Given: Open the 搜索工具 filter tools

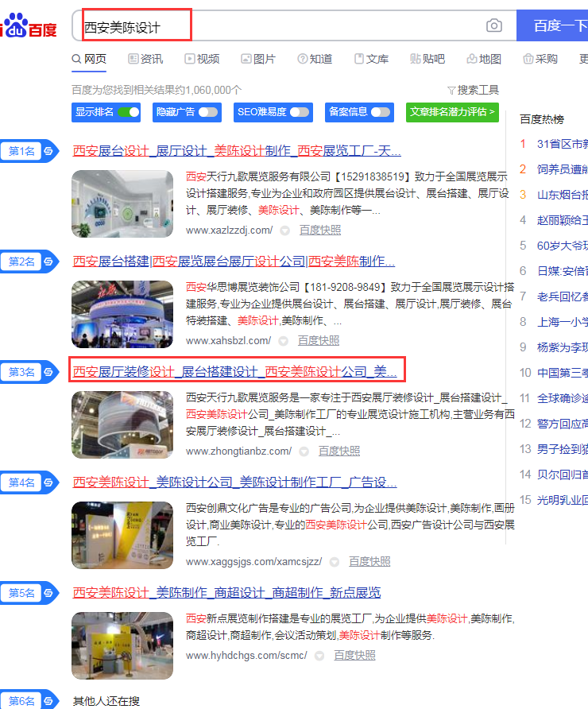Looking at the screenshot, I should (473, 90).
